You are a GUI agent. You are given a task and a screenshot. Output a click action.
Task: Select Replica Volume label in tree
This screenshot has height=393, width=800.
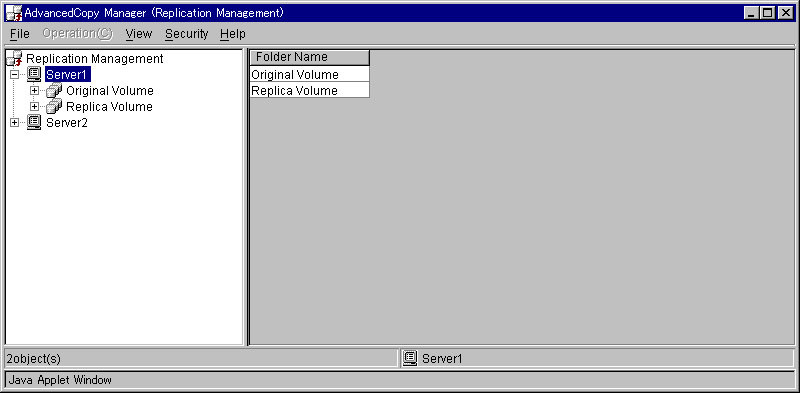[x=109, y=107]
